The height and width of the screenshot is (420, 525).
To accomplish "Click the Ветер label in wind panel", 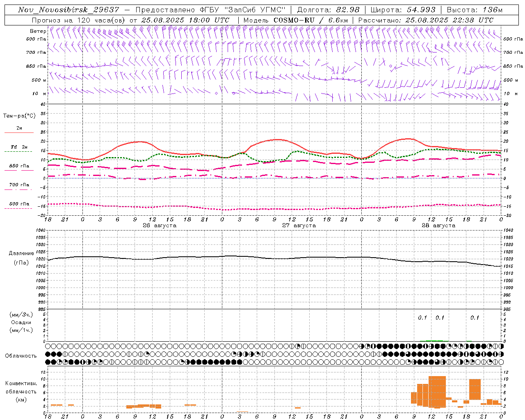I will 38,31.
